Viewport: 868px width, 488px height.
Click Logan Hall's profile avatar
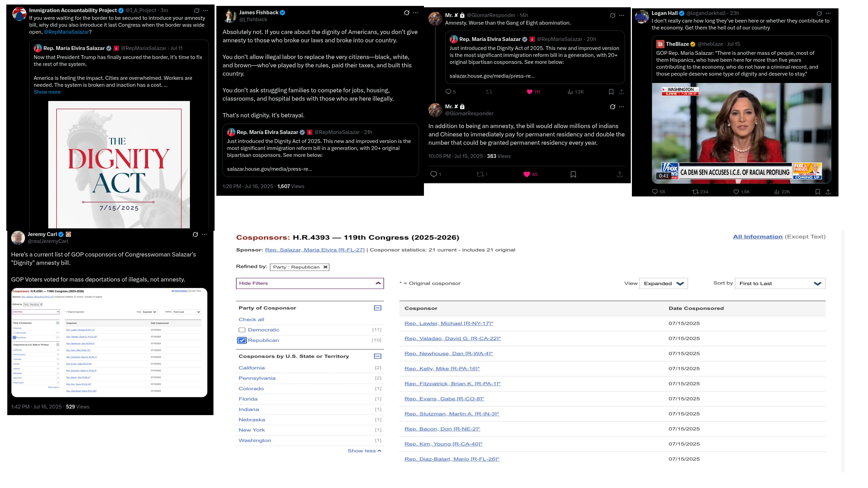tap(642, 17)
